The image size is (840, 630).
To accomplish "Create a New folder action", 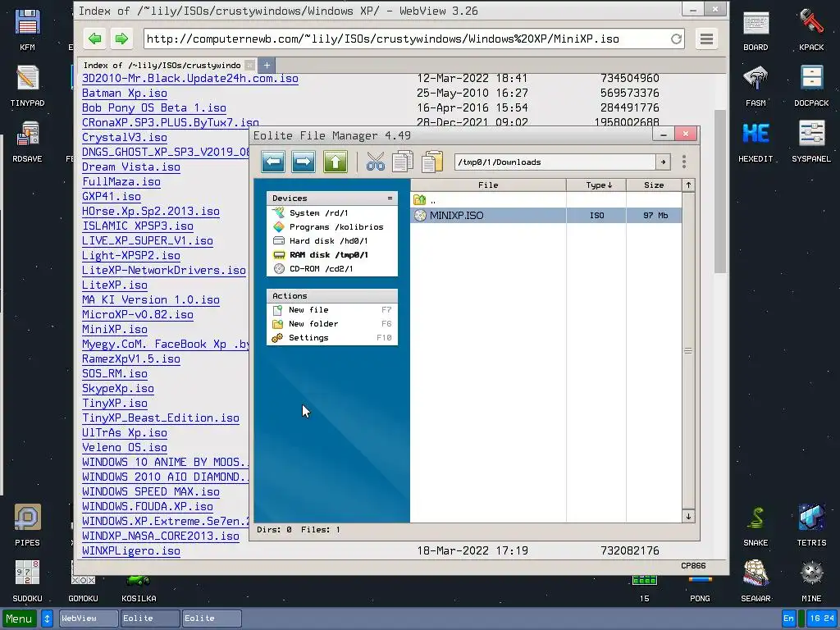I will (x=332, y=323).
